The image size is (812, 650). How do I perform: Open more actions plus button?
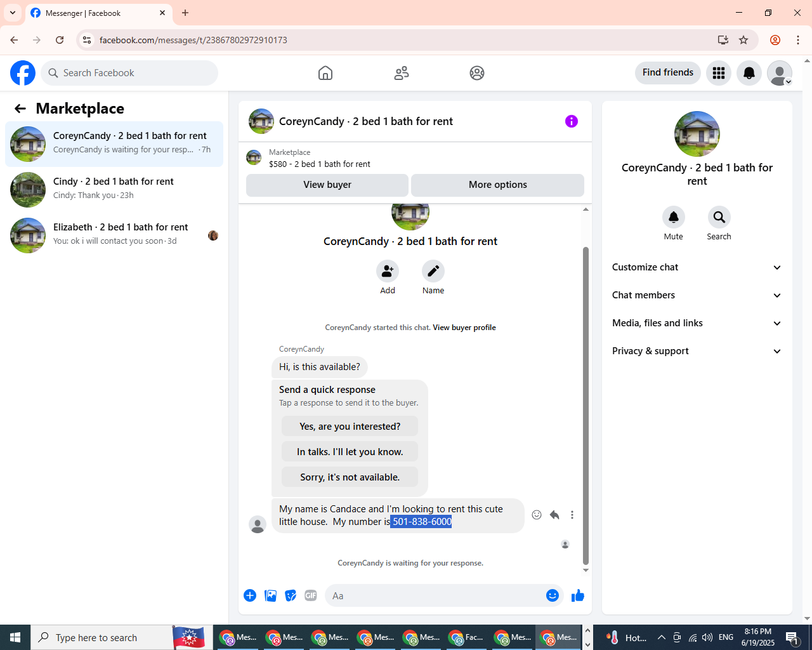point(250,595)
